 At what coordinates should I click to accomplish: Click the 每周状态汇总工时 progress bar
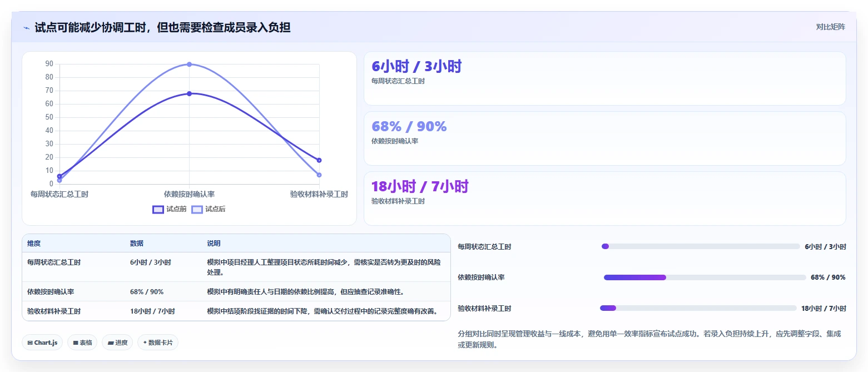coord(701,246)
